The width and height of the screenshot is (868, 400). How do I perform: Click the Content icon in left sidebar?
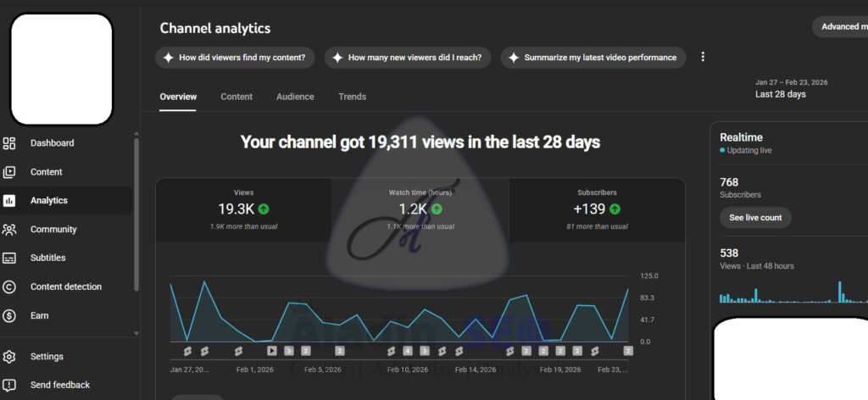[x=9, y=172]
